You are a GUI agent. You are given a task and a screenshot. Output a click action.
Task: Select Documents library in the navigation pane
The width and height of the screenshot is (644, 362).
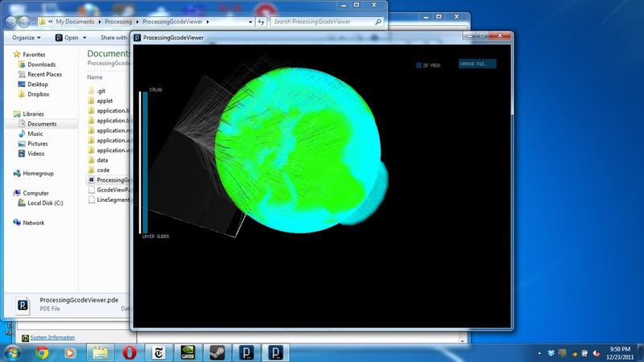pos(42,124)
